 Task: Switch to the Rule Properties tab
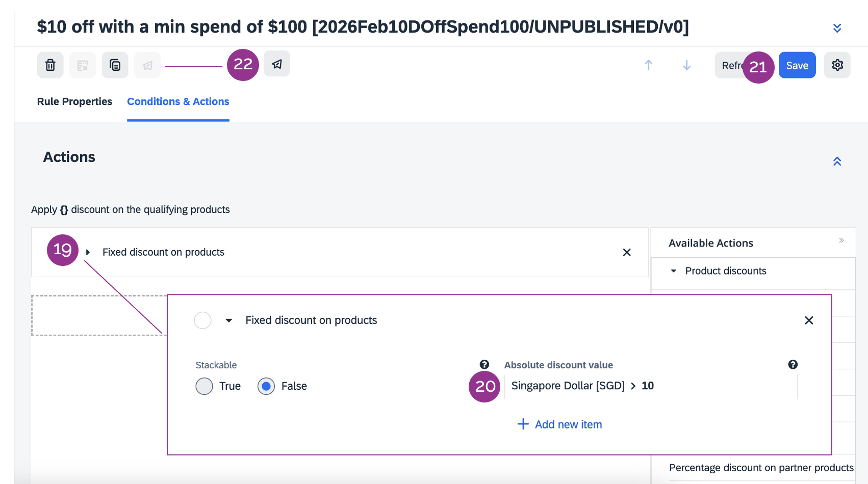click(74, 101)
